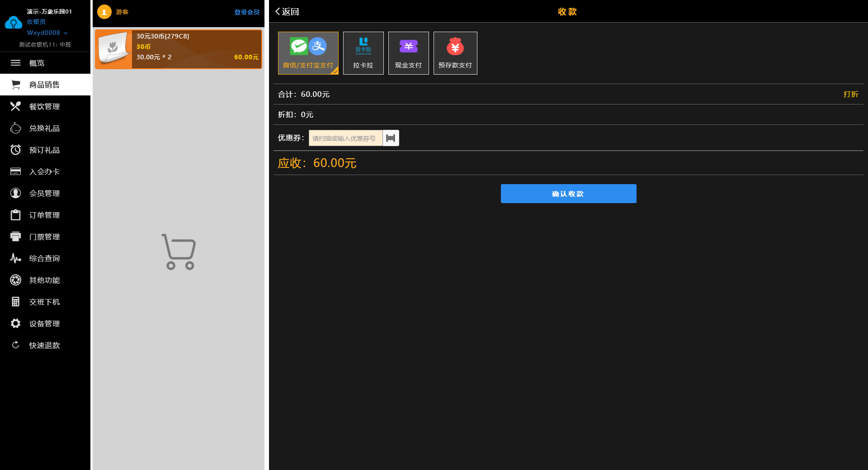
Task: Open the 概览 menu item
Action: click(x=45, y=63)
